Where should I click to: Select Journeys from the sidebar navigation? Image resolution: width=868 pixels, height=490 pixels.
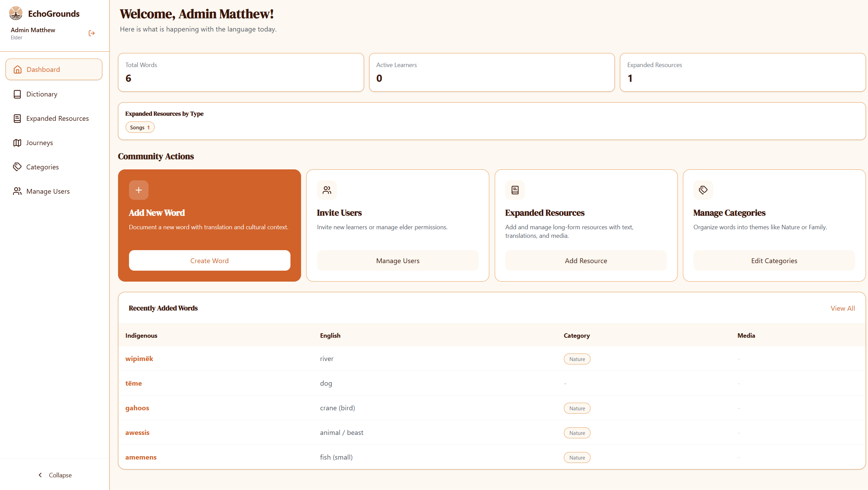[40, 143]
